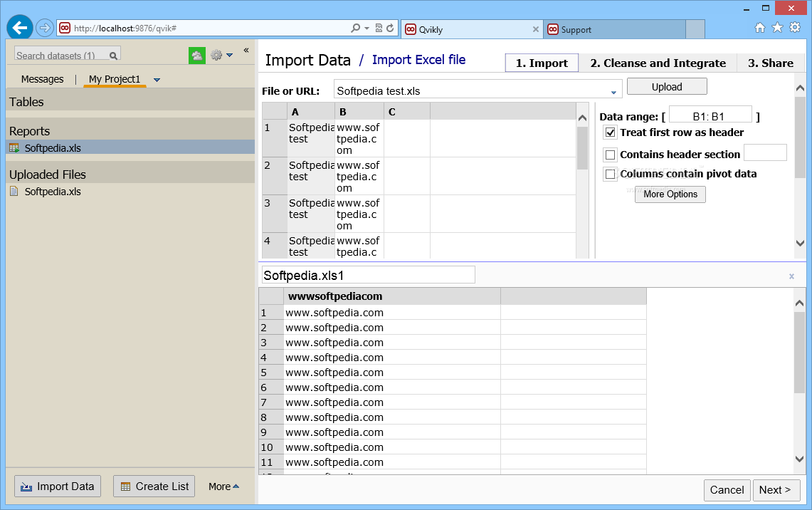Viewport: 812px width, 510px height.
Task: Switch to the Messages tab
Action: (43, 79)
